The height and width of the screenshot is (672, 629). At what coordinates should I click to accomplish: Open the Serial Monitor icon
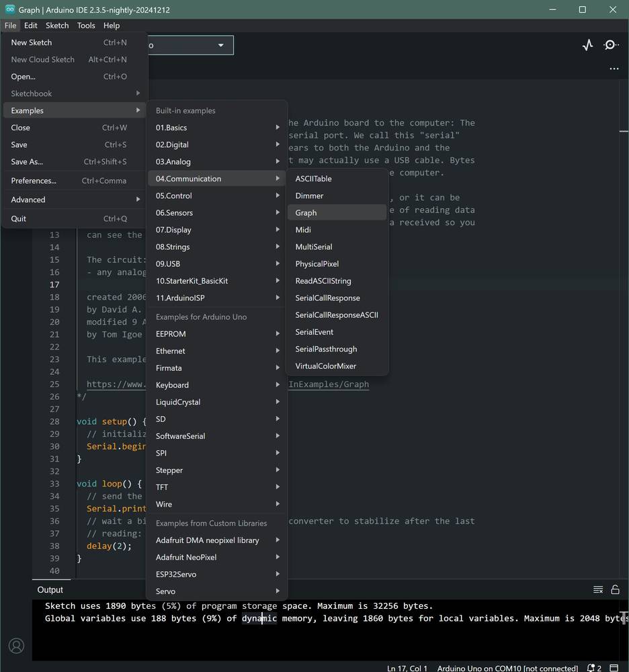(611, 45)
